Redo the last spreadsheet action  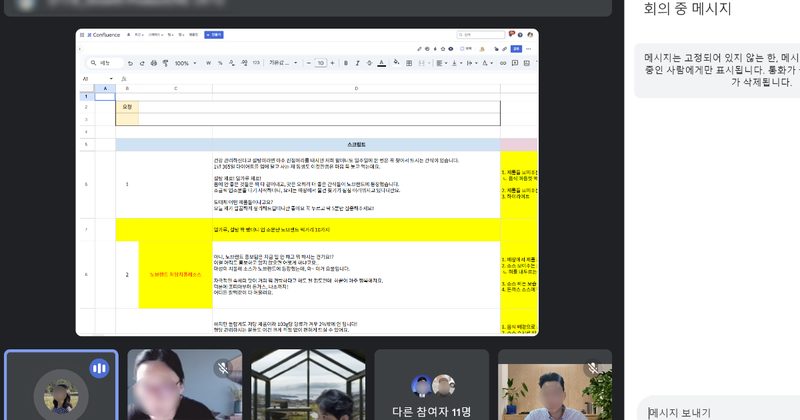point(142,63)
